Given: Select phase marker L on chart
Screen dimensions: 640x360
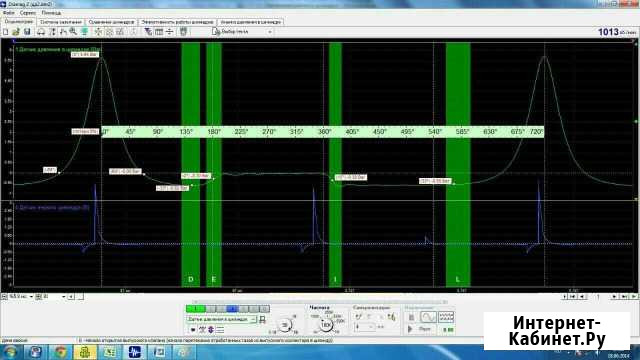Looking at the screenshot, I should (x=458, y=280).
